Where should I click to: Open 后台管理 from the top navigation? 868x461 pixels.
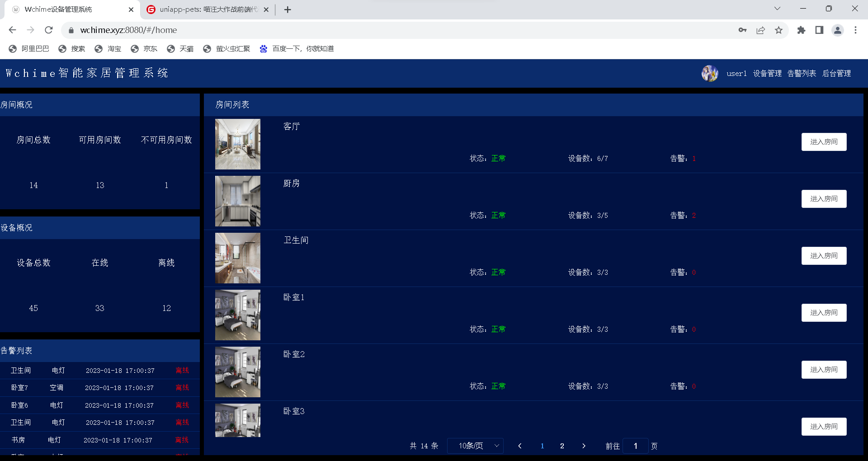coord(836,74)
